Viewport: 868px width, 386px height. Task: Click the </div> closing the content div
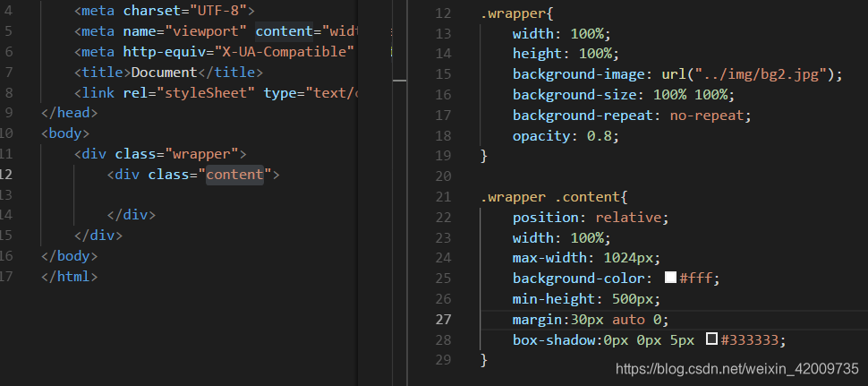132,215
